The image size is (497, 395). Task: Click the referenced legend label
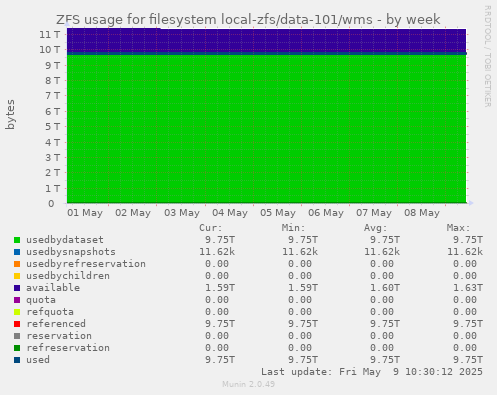coord(56,324)
